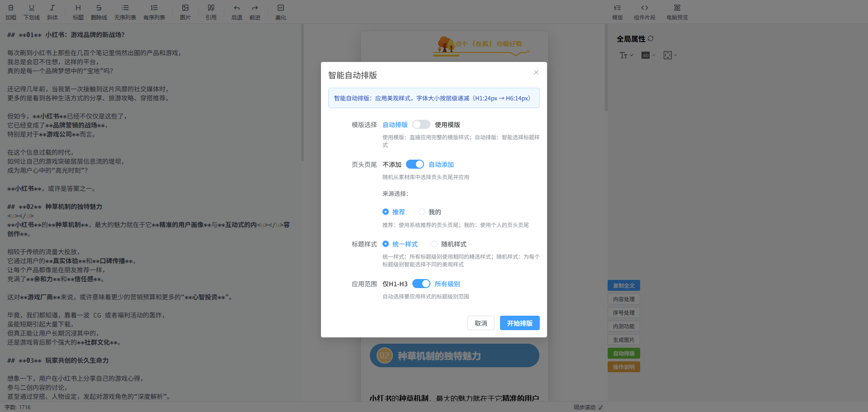Click the 自动排版 label in 模版选择 row

coord(395,125)
